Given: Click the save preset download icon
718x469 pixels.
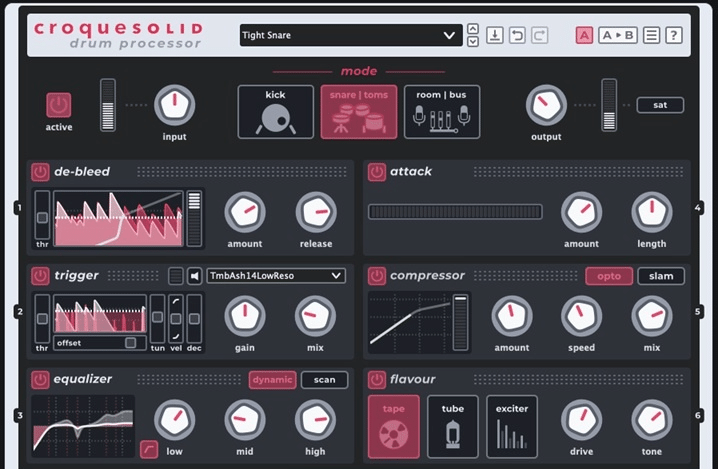Looking at the screenshot, I should 495,35.
